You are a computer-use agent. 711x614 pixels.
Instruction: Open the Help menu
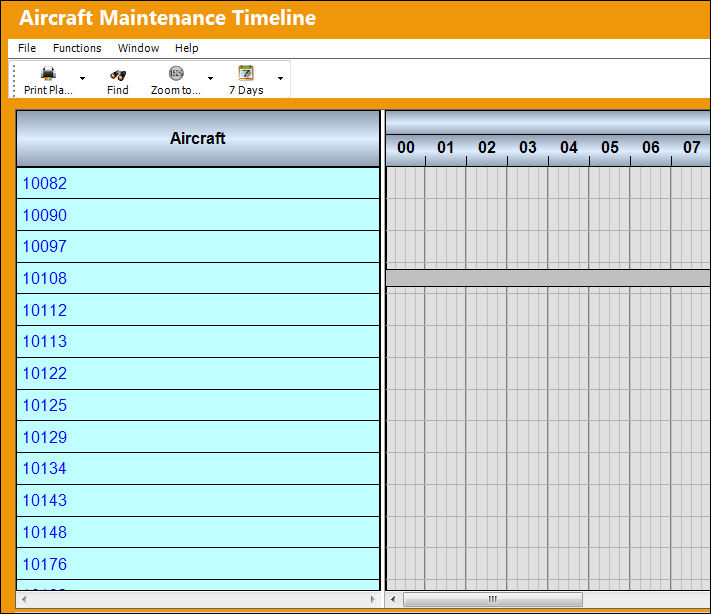pyautogui.click(x=186, y=48)
